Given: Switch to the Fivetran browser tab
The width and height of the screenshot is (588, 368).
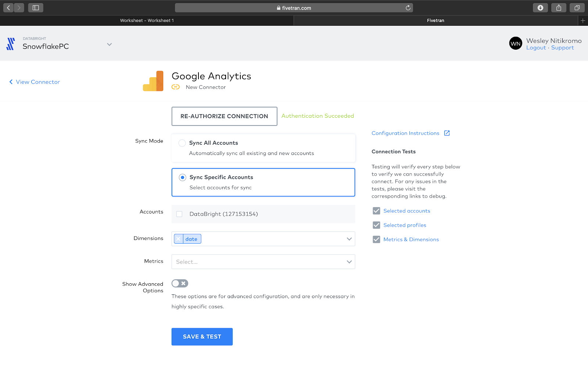Looking at the screenshot, I should click(436, 21).
